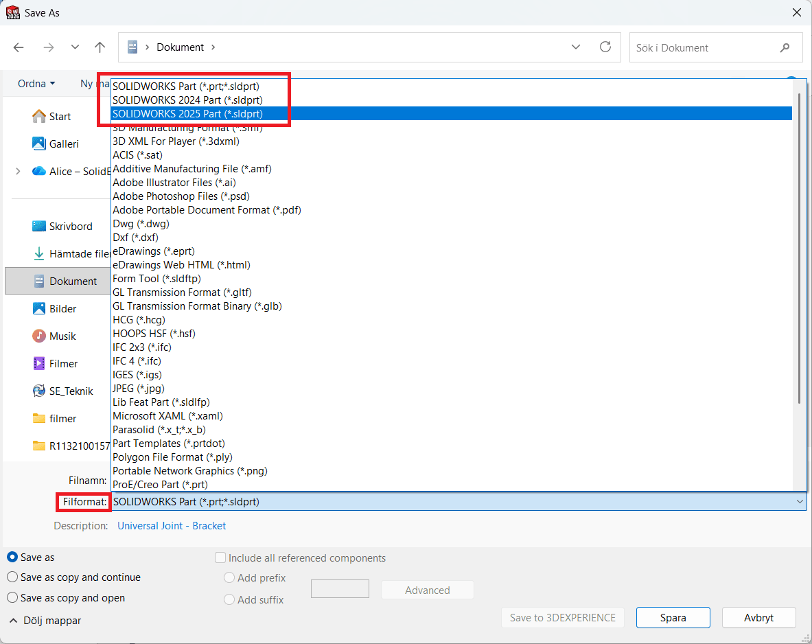
Task: Select Dokument in the sidebar
Action: pos(58,281)
